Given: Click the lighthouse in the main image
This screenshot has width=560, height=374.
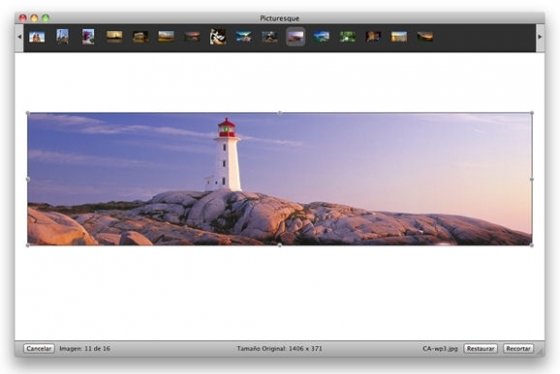Looking at the screenshot, I should [x=227, y=155].
